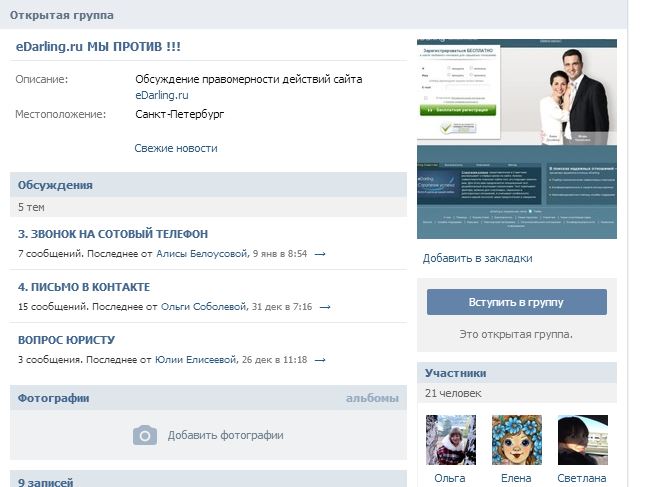Open topic ВОПРОС ЮРИСТУ

pyautogui.click(x=66, y=340)
